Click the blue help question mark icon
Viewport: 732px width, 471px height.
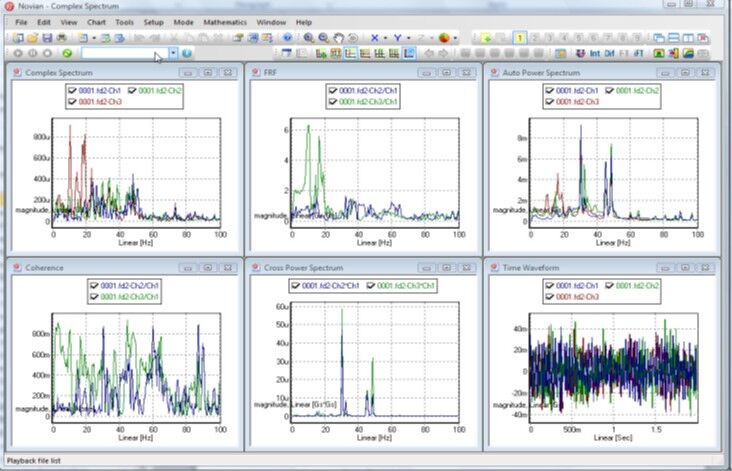pos(187,53)
